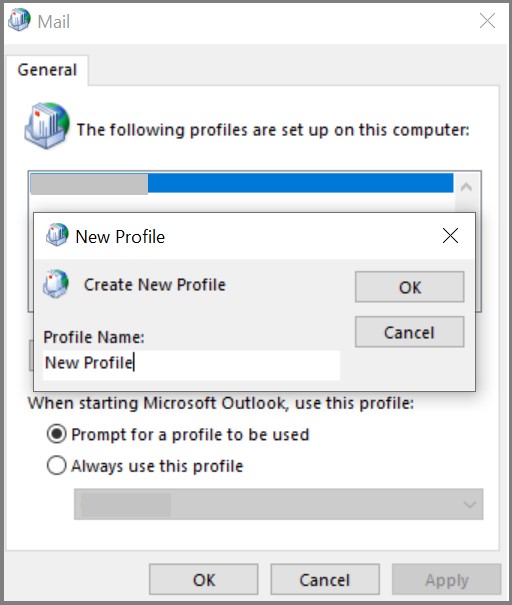512x605 pixels.
Task: Click the New Profile dialog title icon
Action: (x=57, y=235)
